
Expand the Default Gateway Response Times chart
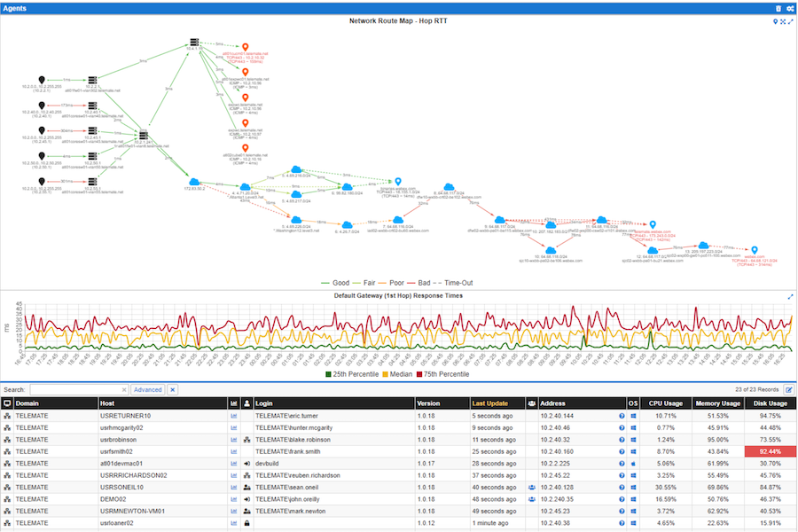[790, 297]
